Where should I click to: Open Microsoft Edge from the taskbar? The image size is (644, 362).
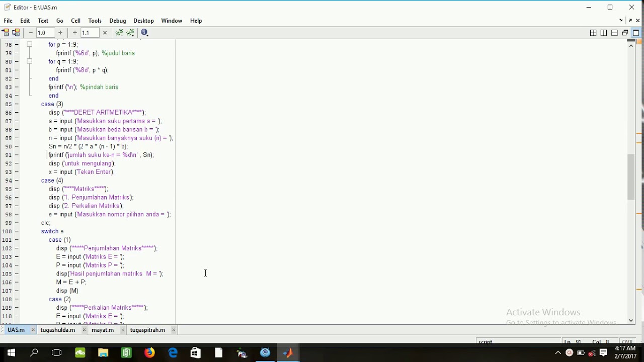173,353
